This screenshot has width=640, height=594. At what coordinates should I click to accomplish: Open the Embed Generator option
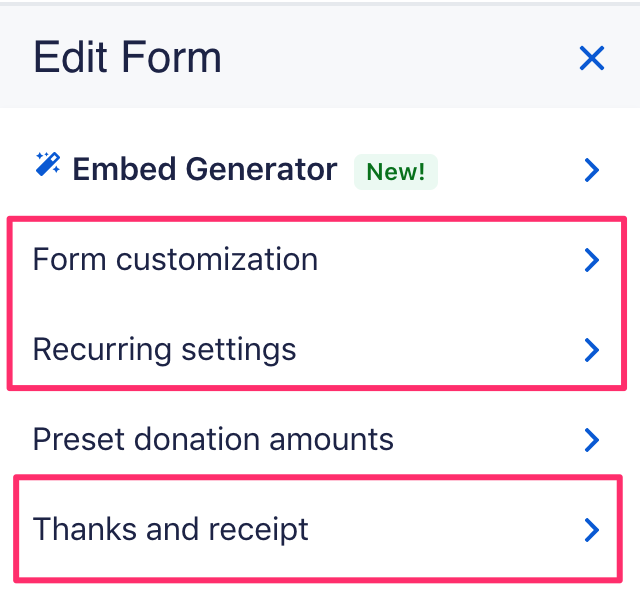pyautogui.click(x=320, y=170)
